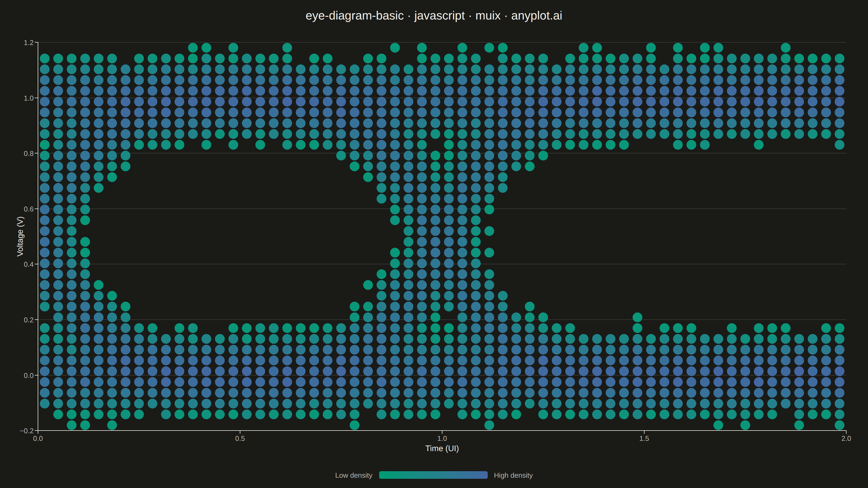Click the 1.2 voltage tick label

pos(29,43)
